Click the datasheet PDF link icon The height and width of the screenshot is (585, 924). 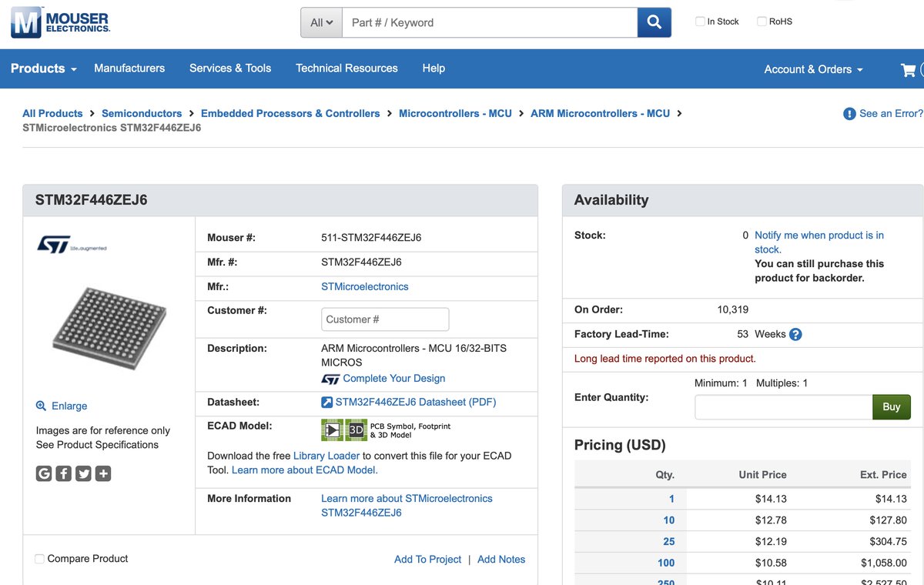(x=326, y=402)
